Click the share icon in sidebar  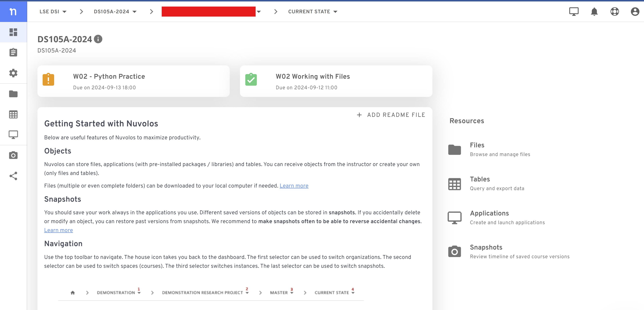(13, 176)
